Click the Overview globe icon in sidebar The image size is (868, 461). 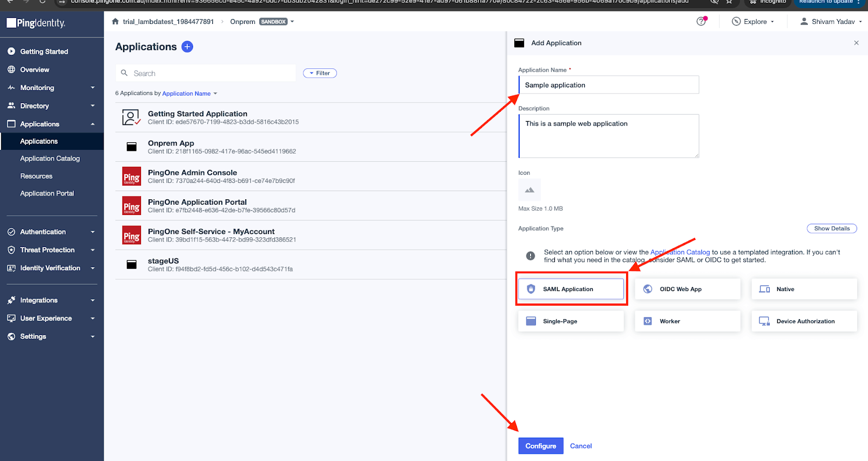click(x=11, y=70)
